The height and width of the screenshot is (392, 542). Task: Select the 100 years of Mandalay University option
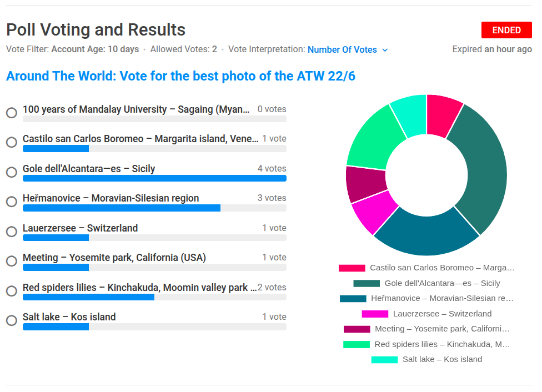coord(11,113)
